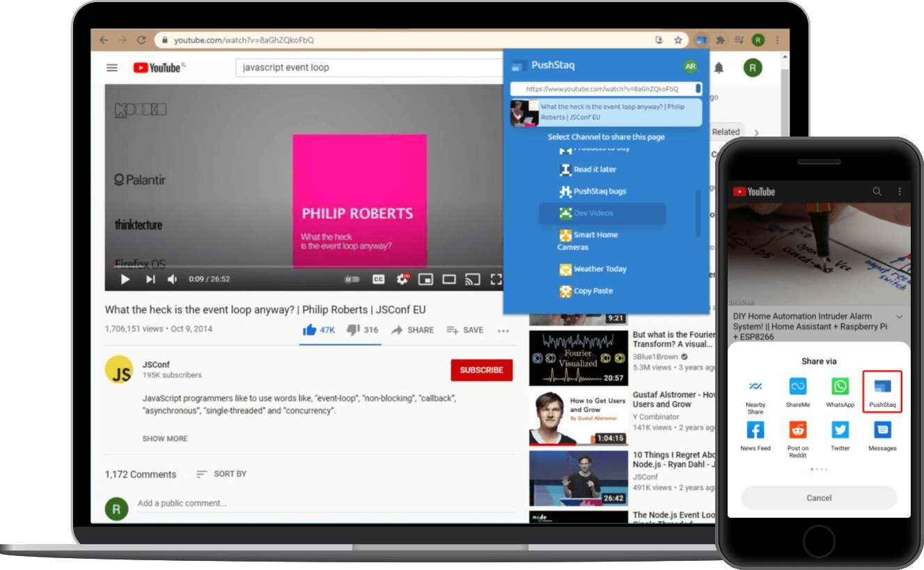Open the Fourier Transform video thumbnail

coord(579,358)
